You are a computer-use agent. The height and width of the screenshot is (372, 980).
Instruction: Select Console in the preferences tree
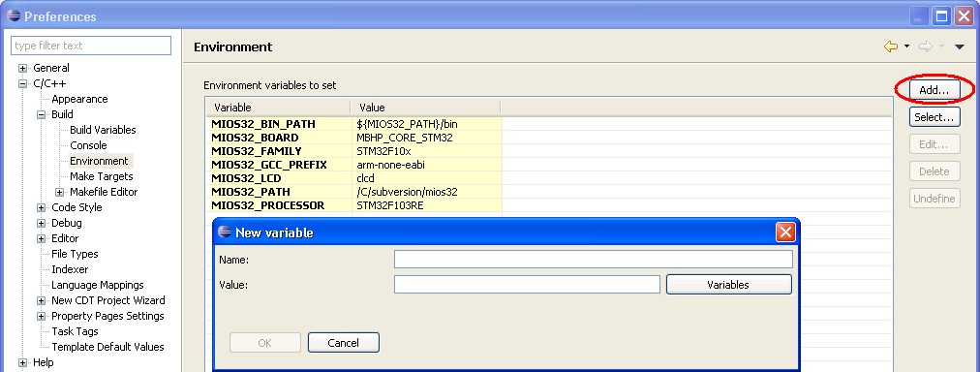88,145
